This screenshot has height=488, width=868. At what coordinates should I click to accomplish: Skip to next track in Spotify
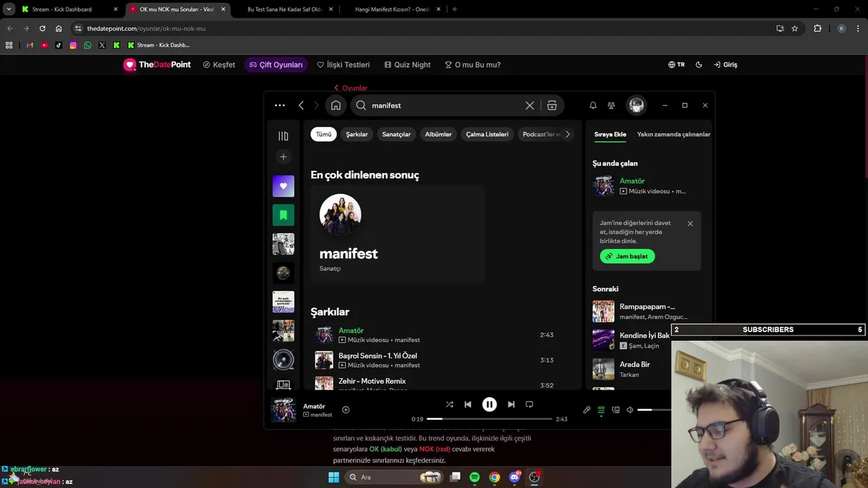coord(511,405)
